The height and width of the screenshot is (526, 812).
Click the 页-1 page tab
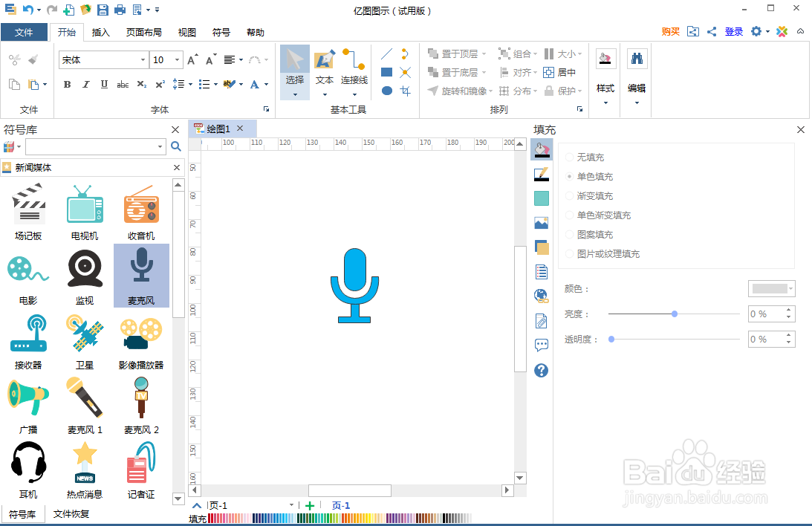pyautogui.click(x=341, y=505)
